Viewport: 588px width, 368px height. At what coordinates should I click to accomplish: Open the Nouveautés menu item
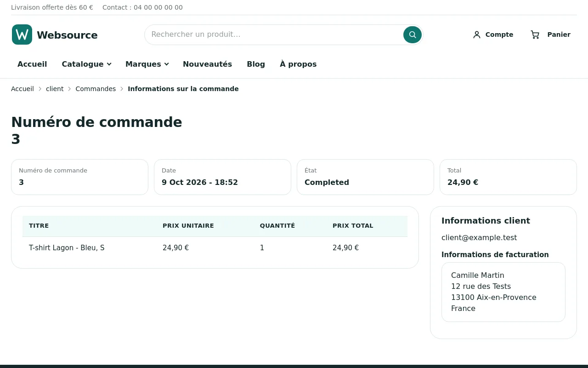207,64
